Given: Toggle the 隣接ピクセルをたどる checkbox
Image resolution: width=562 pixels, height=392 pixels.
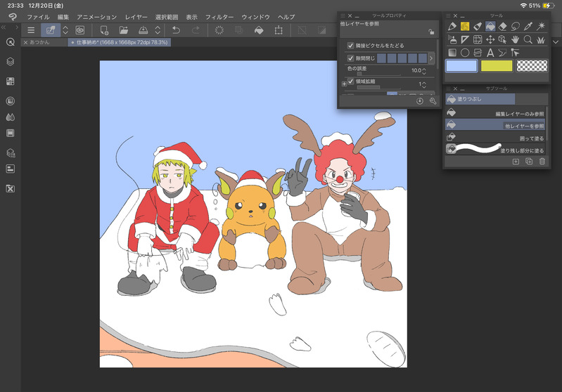Looking at the screenshot, I should coord(350,46).
